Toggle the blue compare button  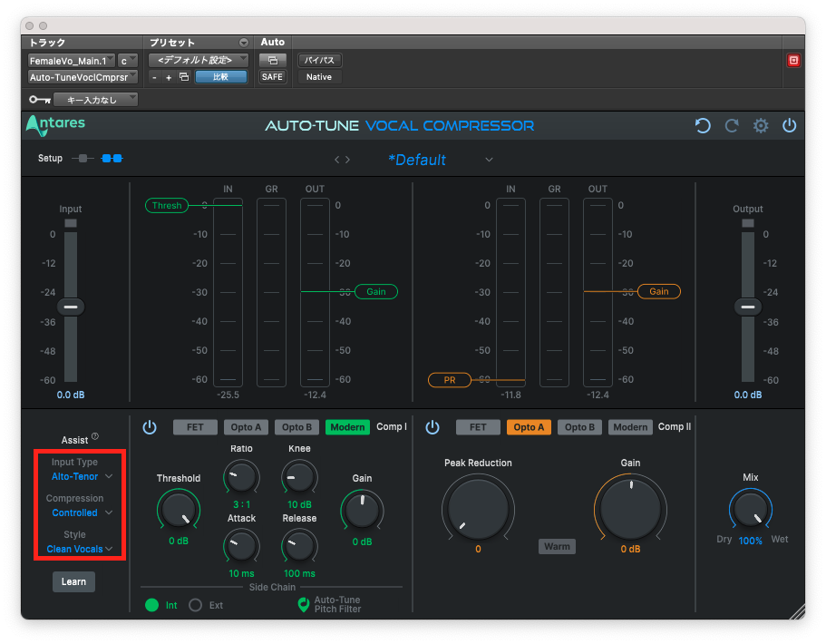220,77
